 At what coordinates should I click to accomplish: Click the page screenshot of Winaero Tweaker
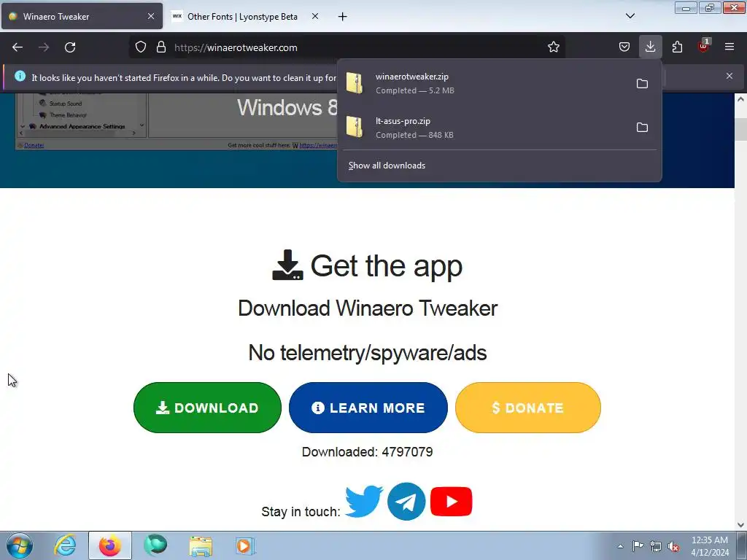pyautogui.click(x=177, y=122)
